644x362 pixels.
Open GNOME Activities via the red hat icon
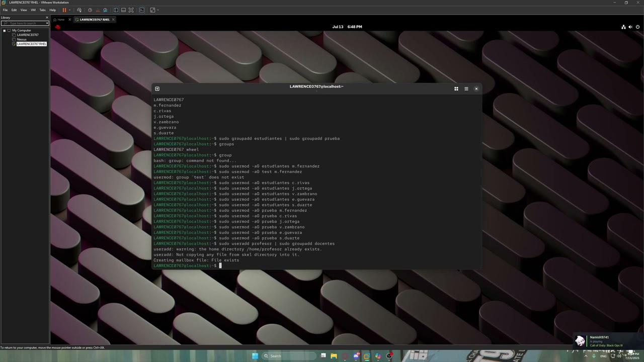point(58,27)
